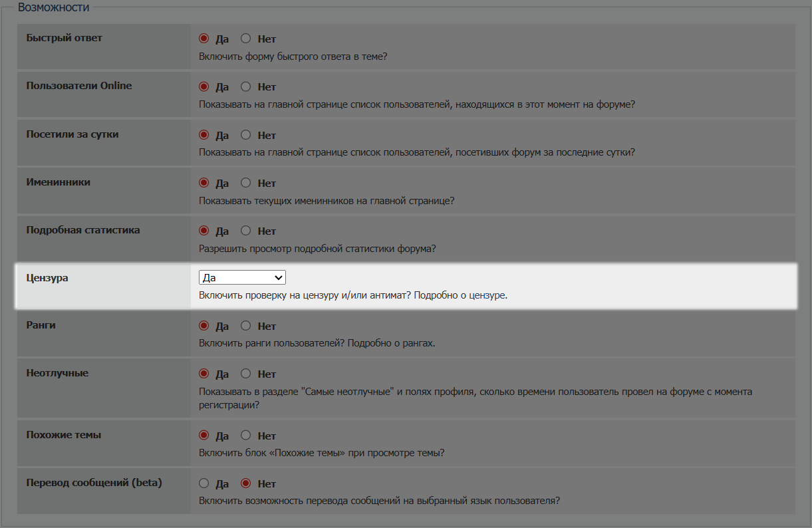The height and width of the screenshot is (528, 812).
Task: Disable Ранги with "Нет" radio
Action: pos(246,326)
